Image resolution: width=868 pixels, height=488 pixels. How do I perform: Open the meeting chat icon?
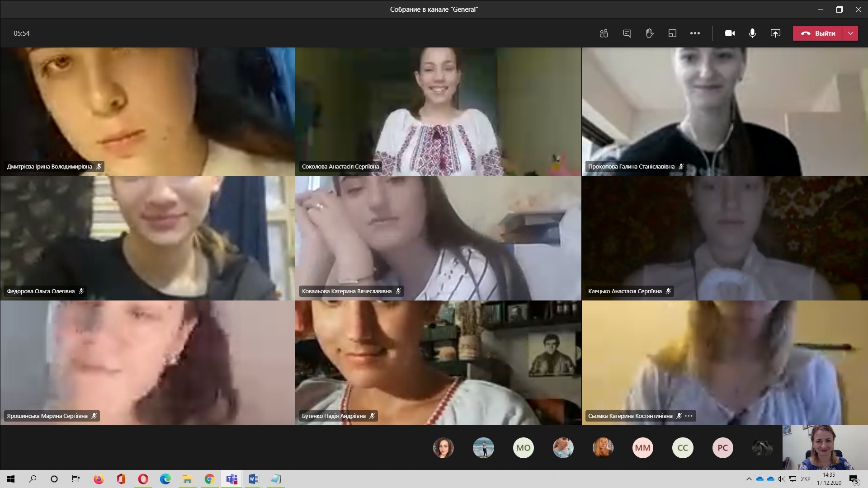click(x=627, y=33)
